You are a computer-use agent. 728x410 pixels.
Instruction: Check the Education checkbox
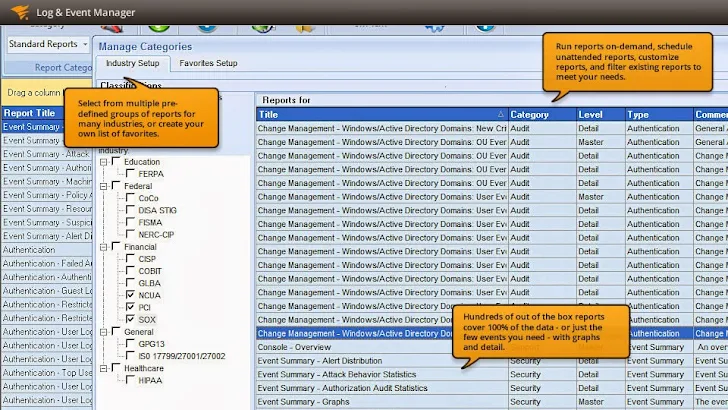click(116, 161)
